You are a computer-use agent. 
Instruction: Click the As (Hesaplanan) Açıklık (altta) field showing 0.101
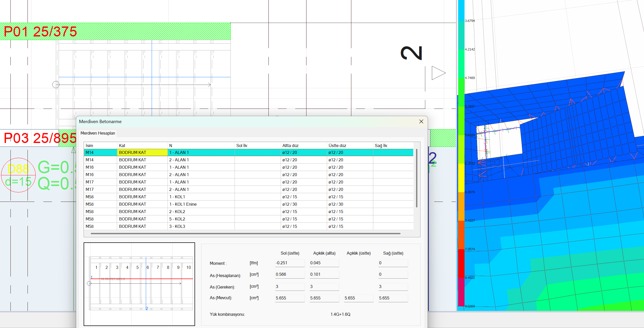pyautogui.click(x=324, y=274)
